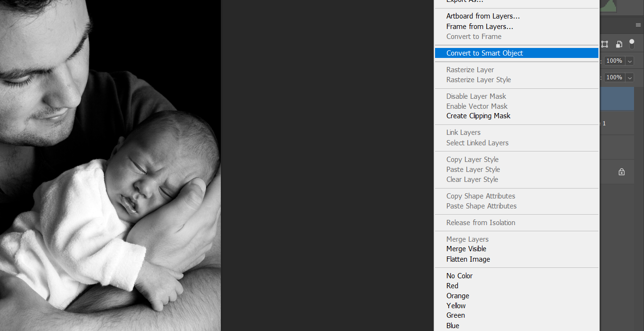644x331 pixels.
Task: Click the Opacity value field
Action: click(615, 61)
